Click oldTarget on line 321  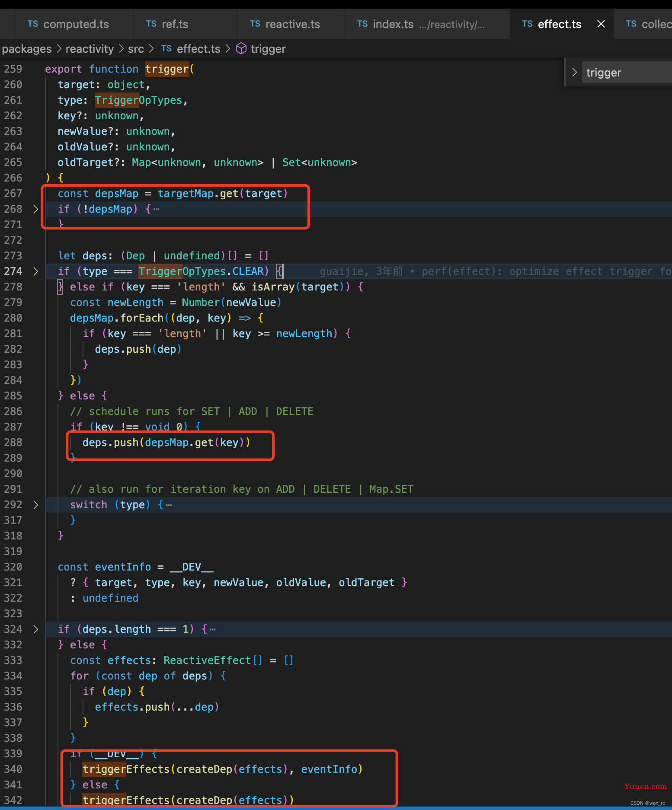pyautogui.click(x=366, y=583)
